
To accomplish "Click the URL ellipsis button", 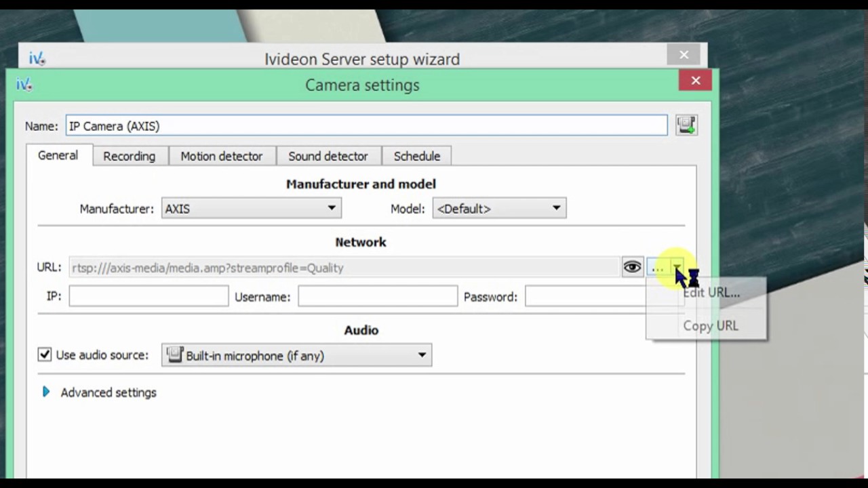I will 657,268.
